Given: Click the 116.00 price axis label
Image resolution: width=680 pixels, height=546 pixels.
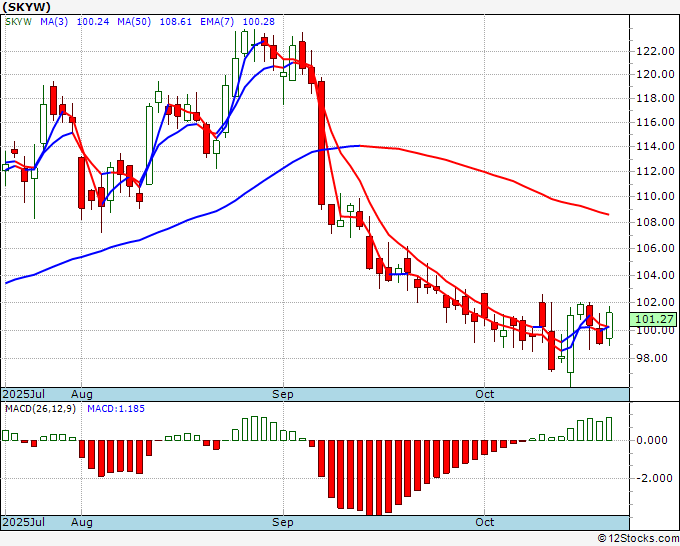Looking at the screenshot, I should [x=655, y=122].
